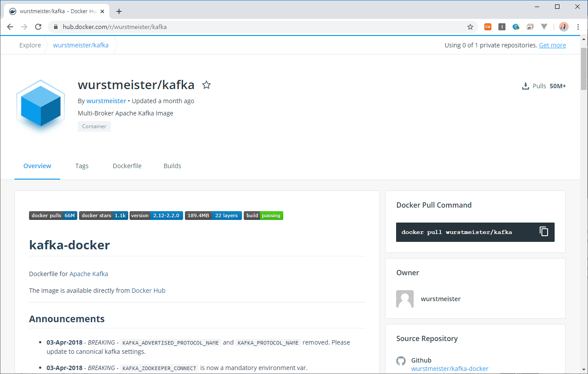
Task: Click the dark gray square extension icon
Action: coord(502,27)
